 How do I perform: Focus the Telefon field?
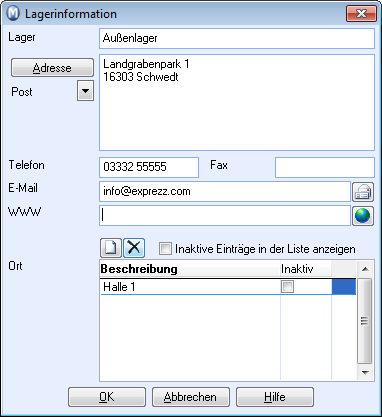click(x=149, y=167)
